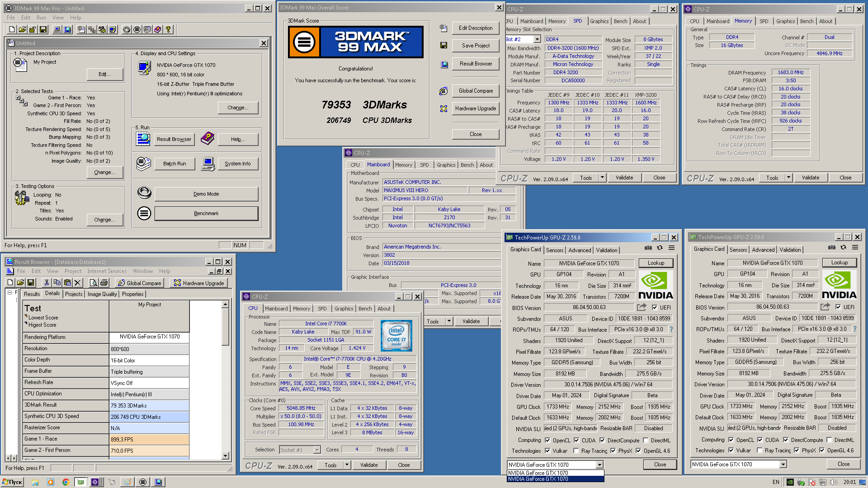
Task: Click the Bus Interface question mark in right GPU-Z
Action: tap(855, 329)
